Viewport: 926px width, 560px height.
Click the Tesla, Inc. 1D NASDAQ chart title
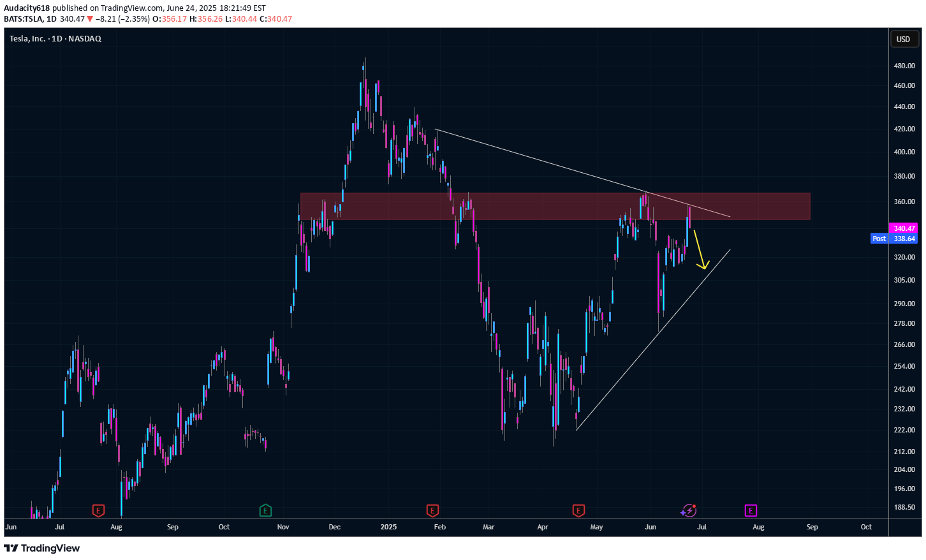pos(55,39)
